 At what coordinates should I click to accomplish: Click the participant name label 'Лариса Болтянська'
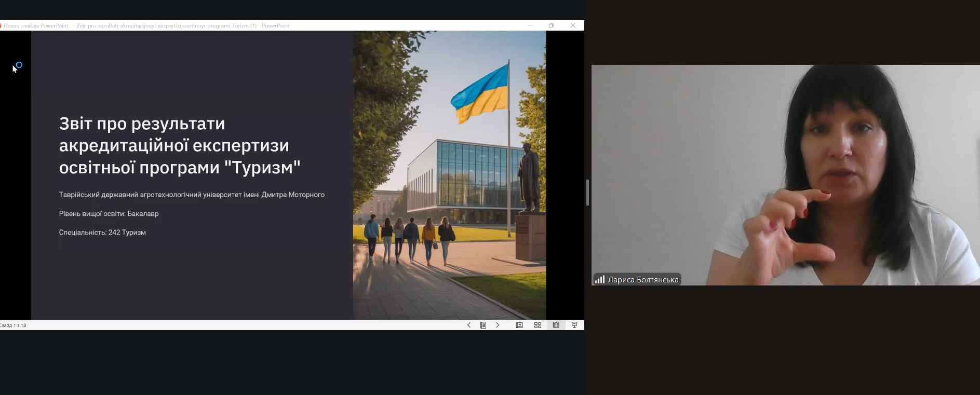click(643, 280)
